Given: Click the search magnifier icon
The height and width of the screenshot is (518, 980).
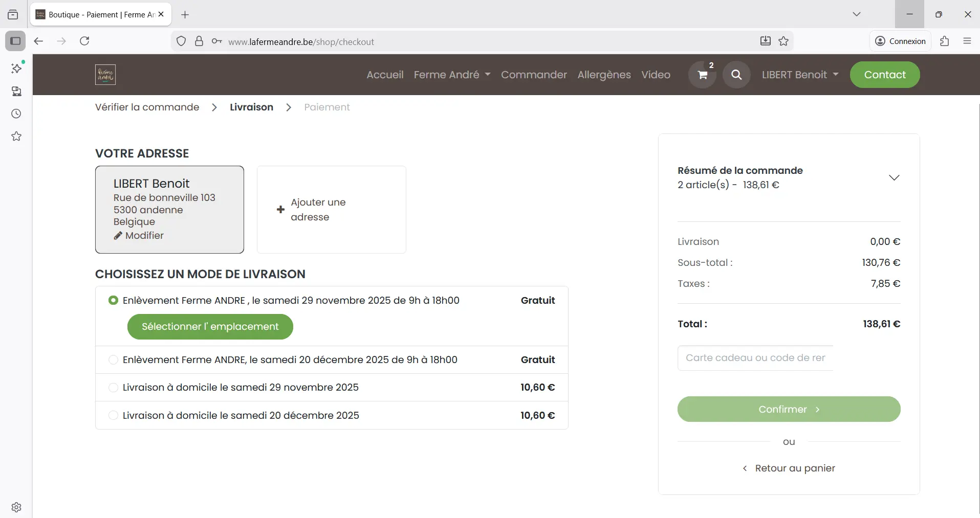Looking at the screenshot, I should pyautogui.click(x=736, y=75).
